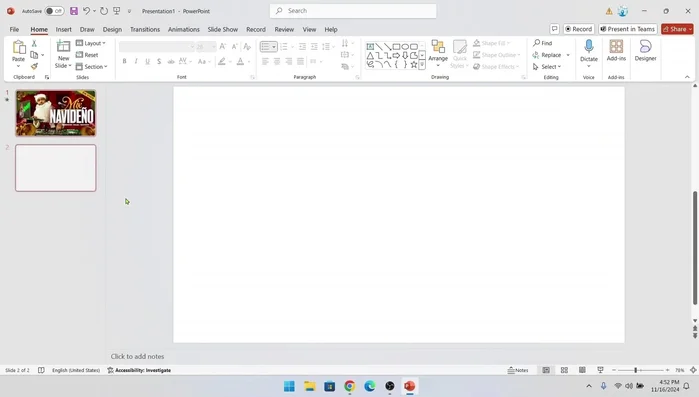
Task: Start Slide Show from status bar
Action: coord(600,370)
